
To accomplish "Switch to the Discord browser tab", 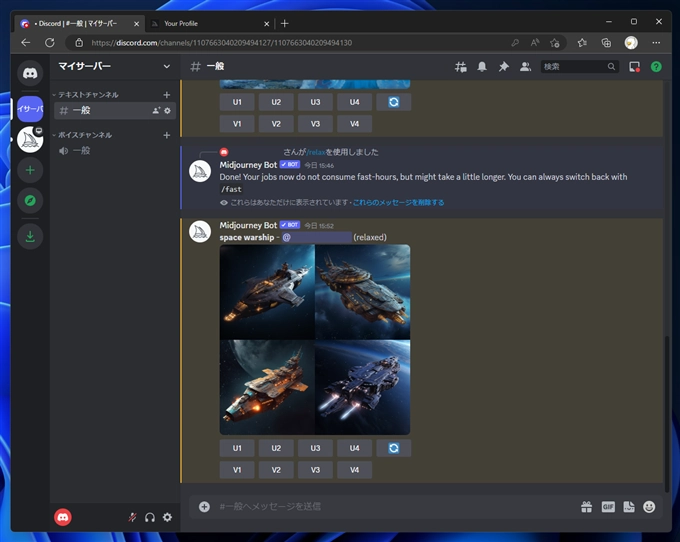I will click(x=79, y=23).
